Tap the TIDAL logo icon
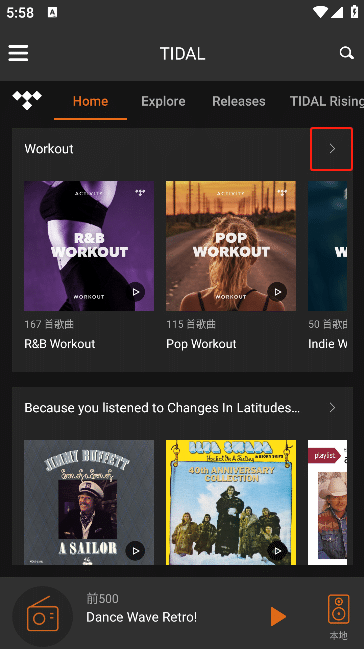Image resolution: width=364 pixels, height=649 pixels. (27, 100)
